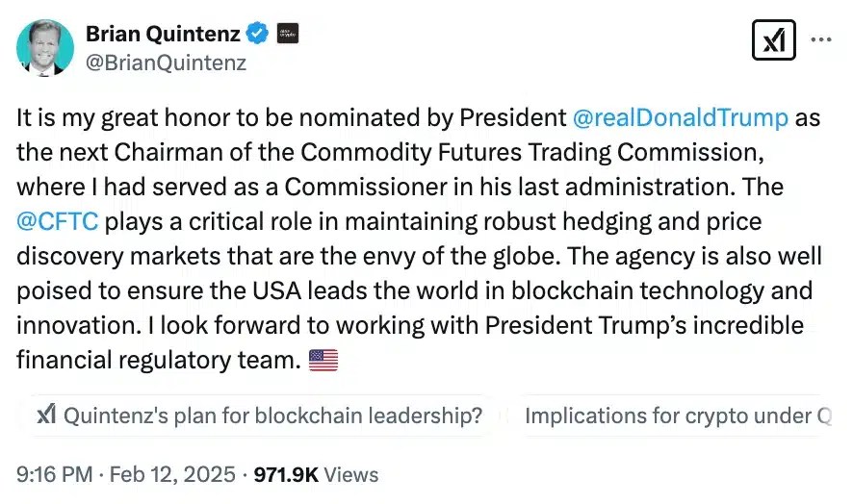Open the Grok explain-post icon at top right

point(772,39)
